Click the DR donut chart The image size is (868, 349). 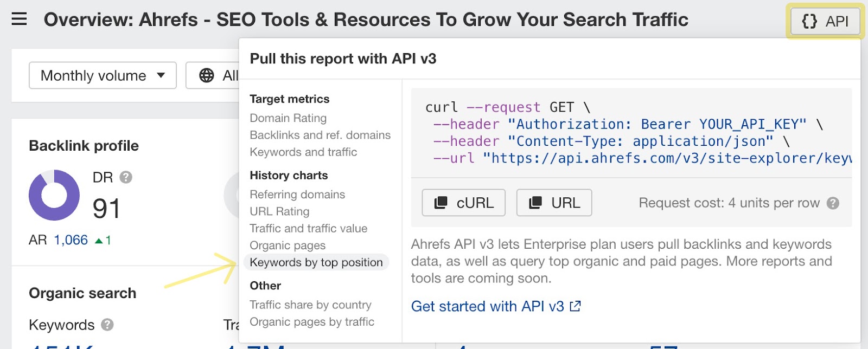tap(54, 195)
